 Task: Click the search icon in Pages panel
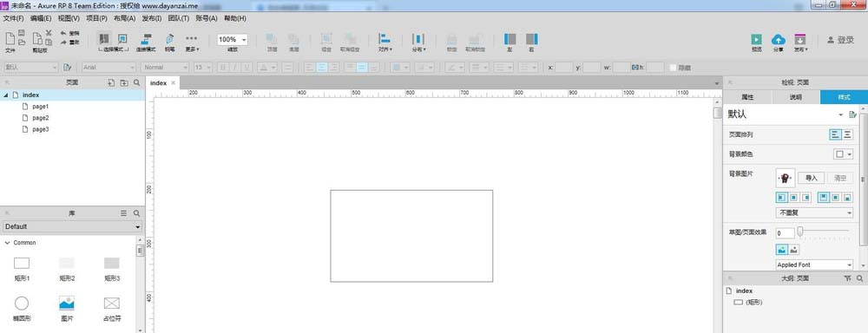pos(137,82)
